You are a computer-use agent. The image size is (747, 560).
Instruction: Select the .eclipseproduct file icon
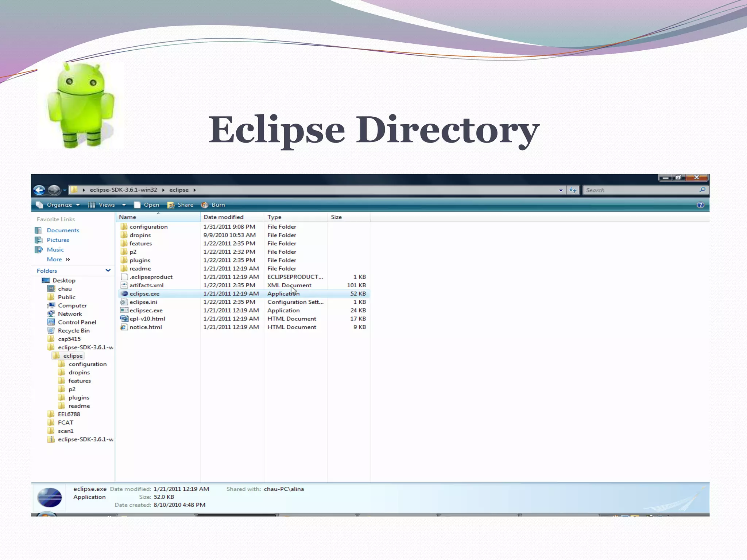(124, 277)
